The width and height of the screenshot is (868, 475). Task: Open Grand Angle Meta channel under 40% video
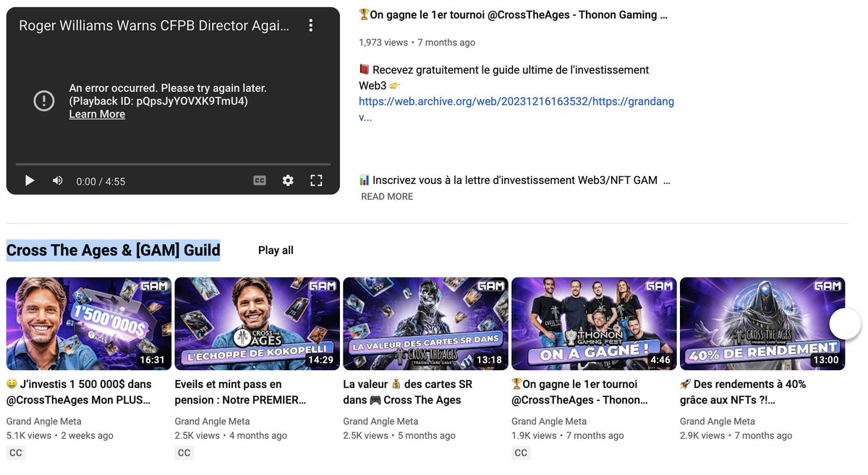pos(718,421)
